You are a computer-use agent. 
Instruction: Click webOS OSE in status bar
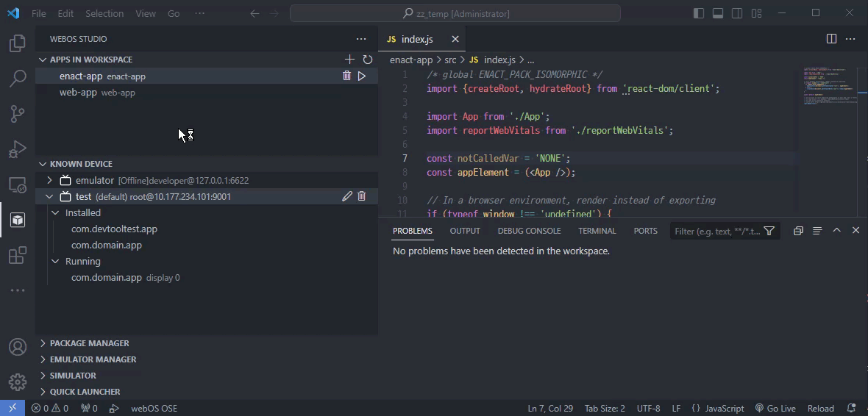(x=154, y=408)
